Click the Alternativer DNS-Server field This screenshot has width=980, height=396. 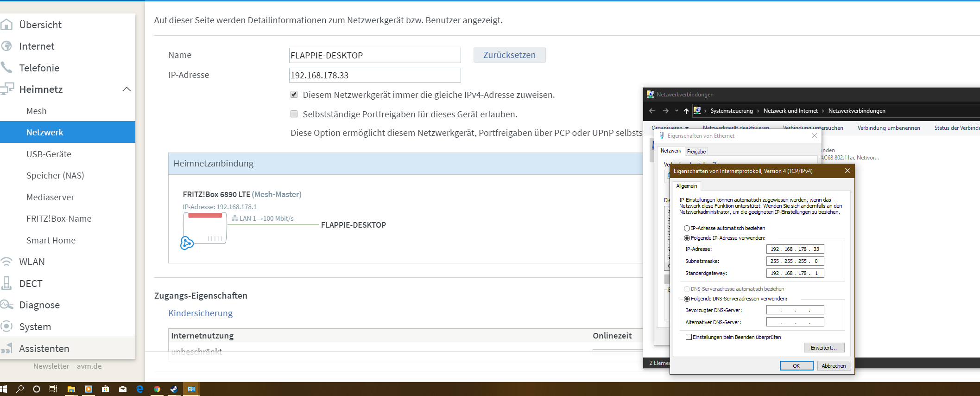tap(795, 322)
